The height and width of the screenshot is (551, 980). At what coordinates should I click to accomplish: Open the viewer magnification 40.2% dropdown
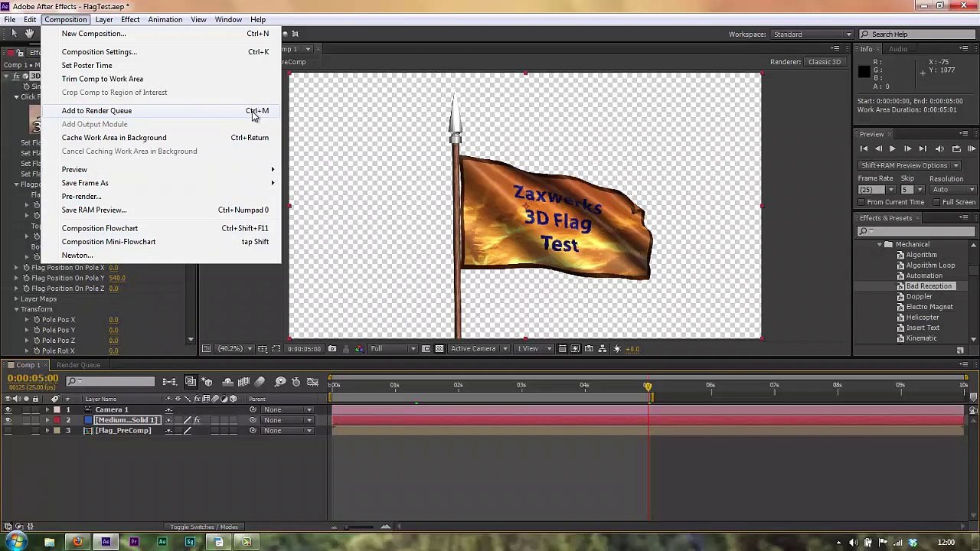click(235, 349)
